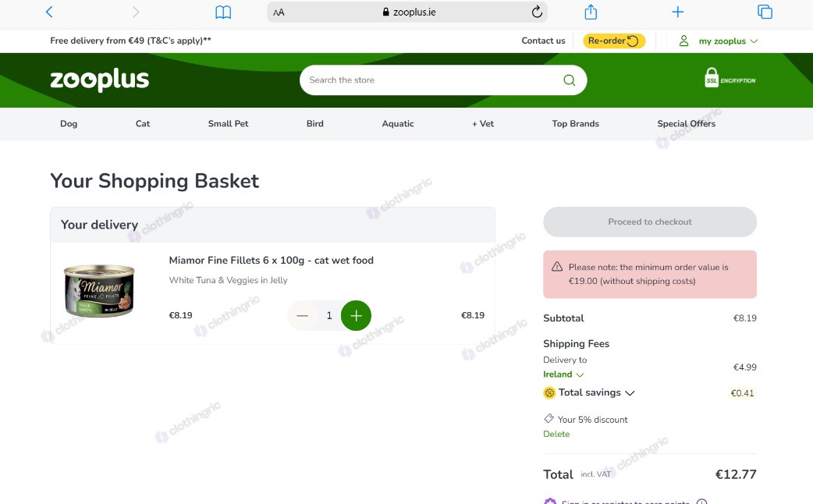Change delivery country from Ireland
The height and width of the screenshot is (504, 813).
pyautogui.click(x=563, y=374)
